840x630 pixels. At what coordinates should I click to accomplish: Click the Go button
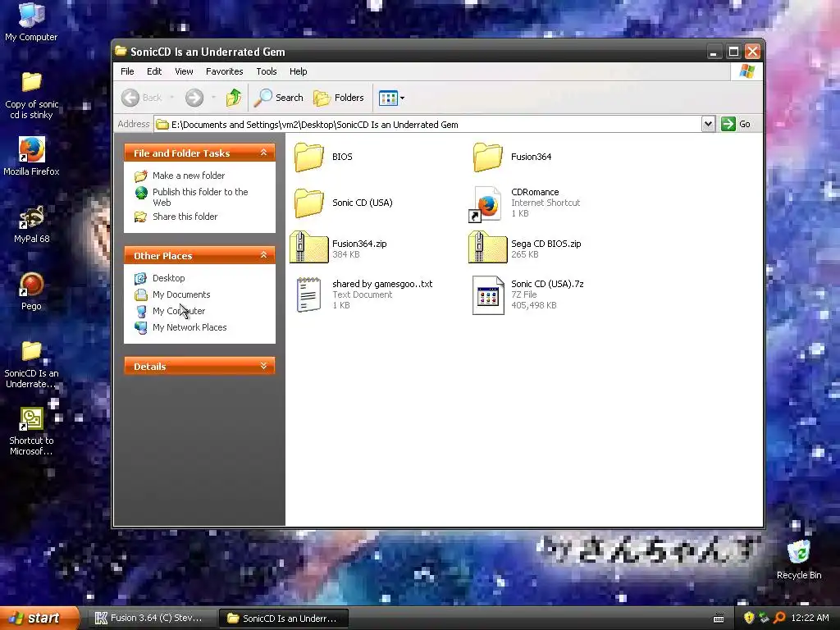coord(736,125)
